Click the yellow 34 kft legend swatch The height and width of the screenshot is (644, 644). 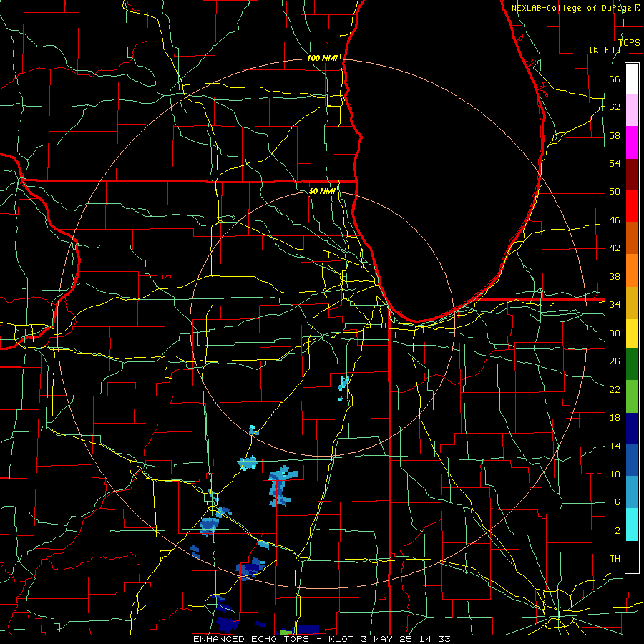632,333
